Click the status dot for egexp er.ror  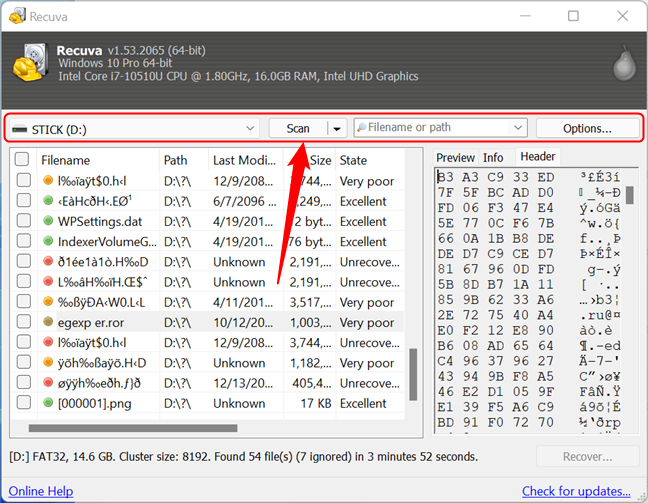point(48,322)
